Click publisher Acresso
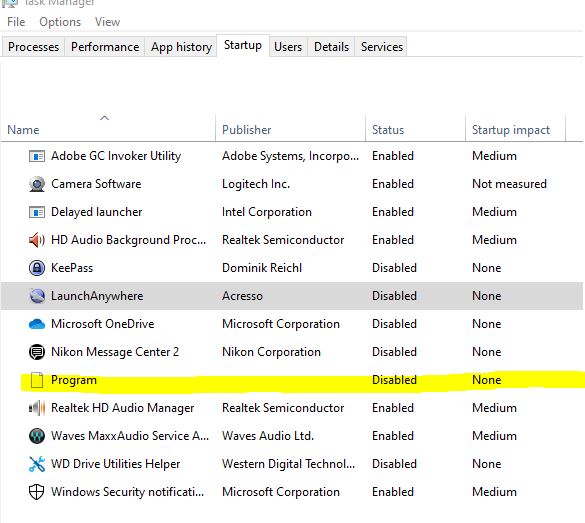This screenshot has height=523, width=585. tap(243, 296)
